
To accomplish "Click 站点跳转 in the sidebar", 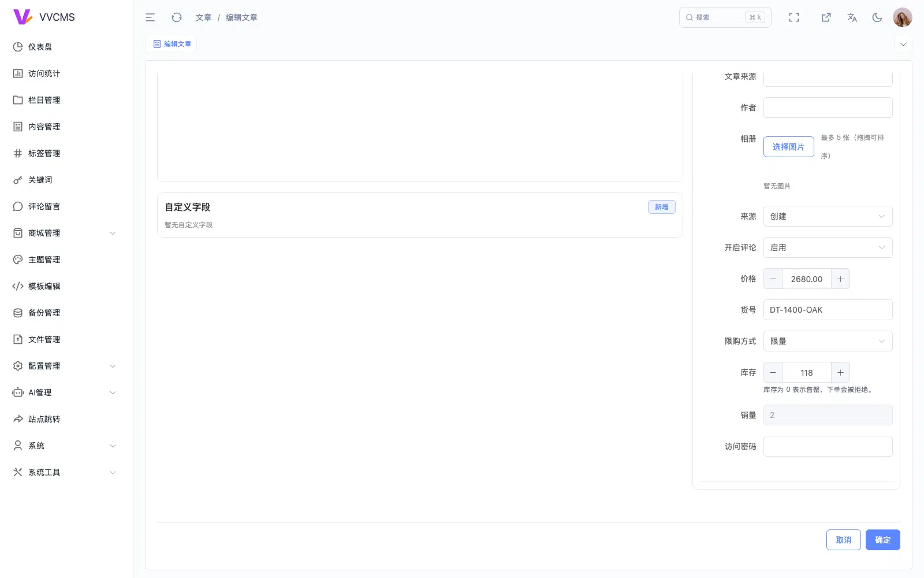I will tap(66, 419).
